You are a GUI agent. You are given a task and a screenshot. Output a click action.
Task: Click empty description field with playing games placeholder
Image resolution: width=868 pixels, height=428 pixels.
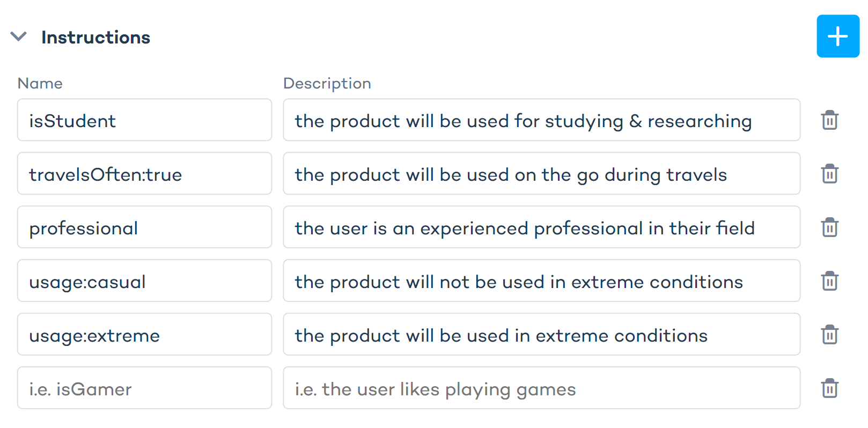(x=541, y=388)
